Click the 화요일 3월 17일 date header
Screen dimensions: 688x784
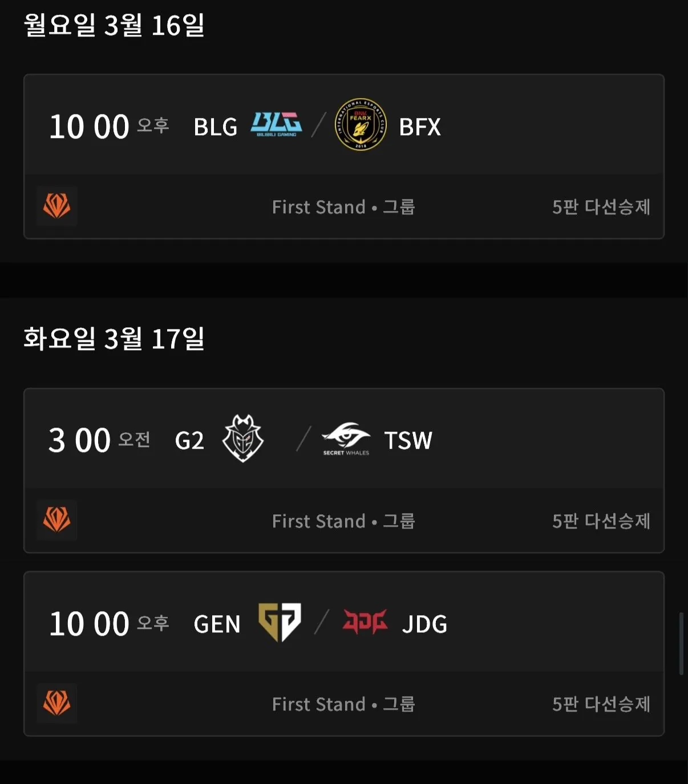click(x=114, y=339)
